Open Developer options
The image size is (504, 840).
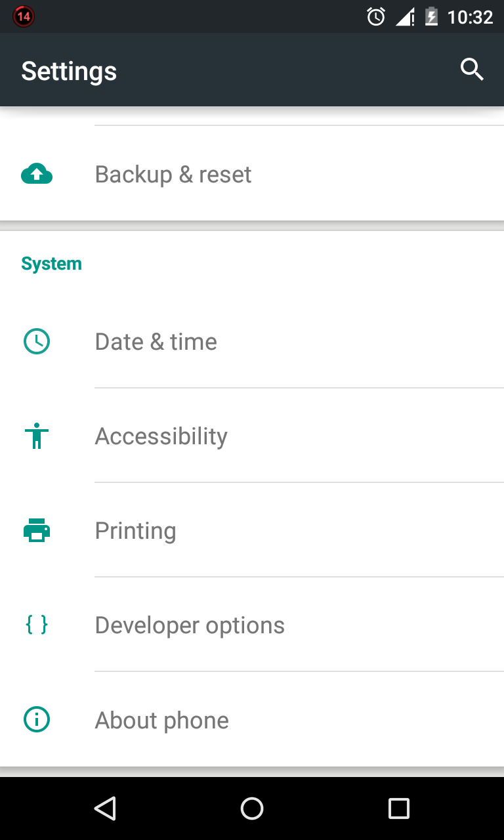point(252,625)
